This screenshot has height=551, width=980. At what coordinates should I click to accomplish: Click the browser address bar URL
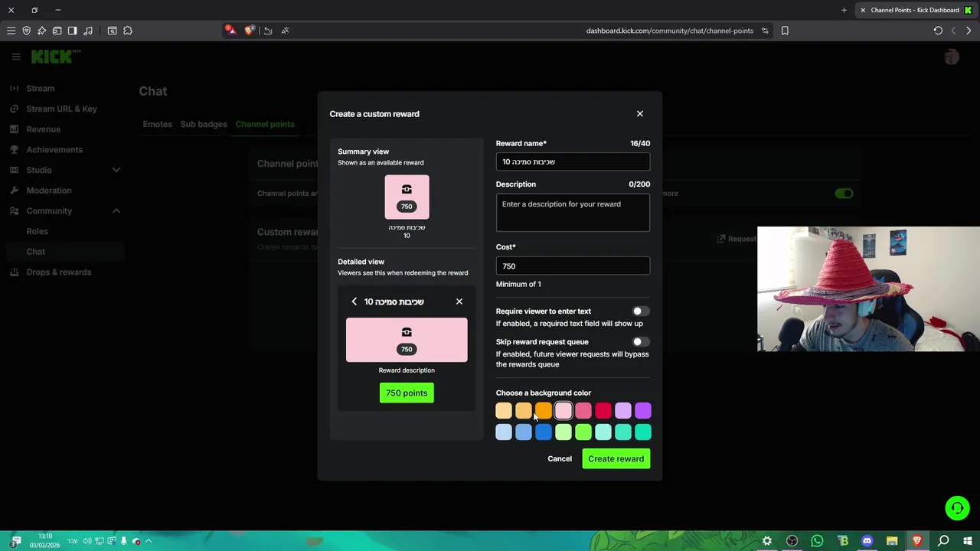[669, 31]
